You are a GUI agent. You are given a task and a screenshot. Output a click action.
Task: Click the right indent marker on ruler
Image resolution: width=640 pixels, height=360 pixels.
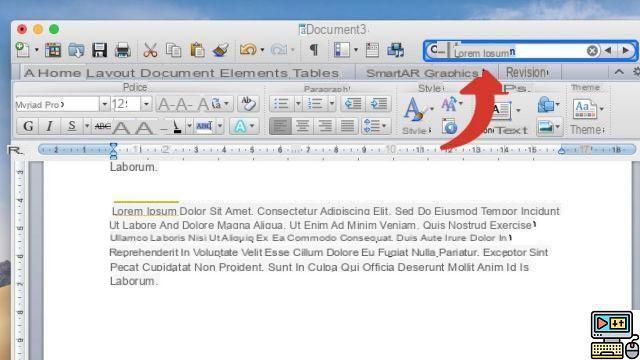pyautogui.click(x=561, y=151)
